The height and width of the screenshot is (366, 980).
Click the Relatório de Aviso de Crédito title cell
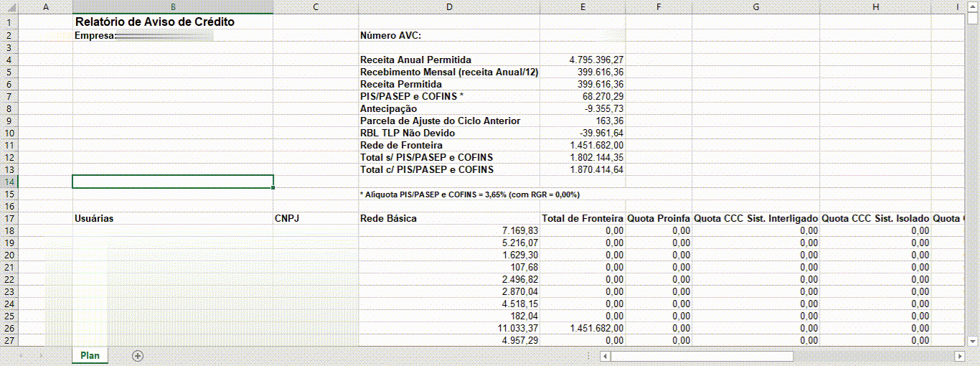(x=154, y=22)
